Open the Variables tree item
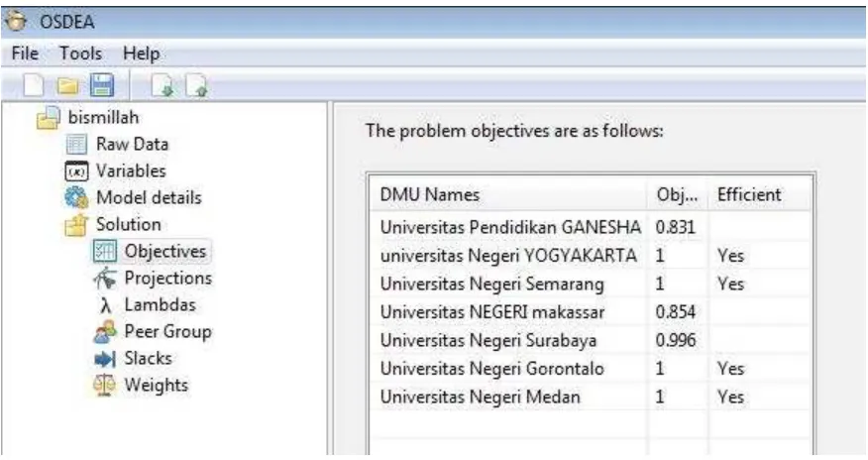The image size is (868, 460). (131, 171)
